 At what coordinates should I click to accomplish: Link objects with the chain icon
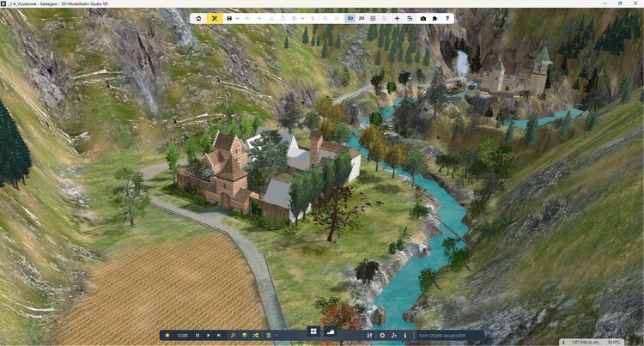tap(337, 19)
